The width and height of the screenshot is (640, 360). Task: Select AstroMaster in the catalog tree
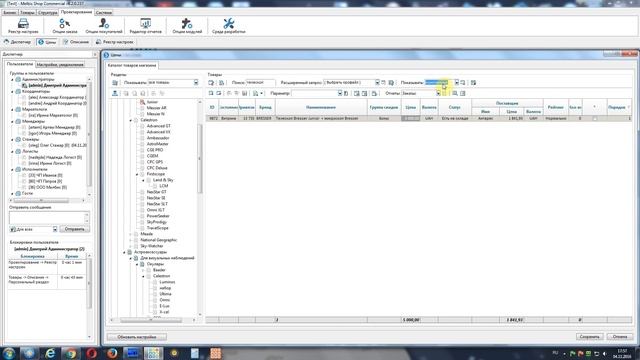[158, 144]
